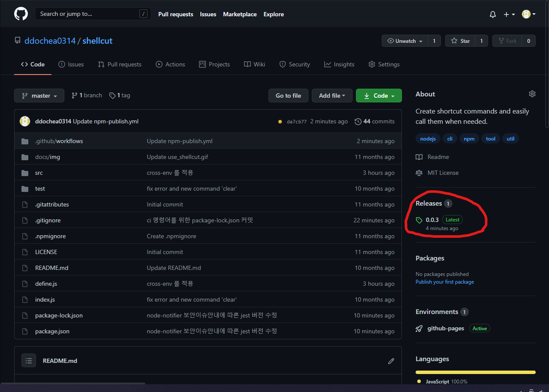549x392 pixels.
Task: Click the Go to file button
Action: tap(288, 96)
